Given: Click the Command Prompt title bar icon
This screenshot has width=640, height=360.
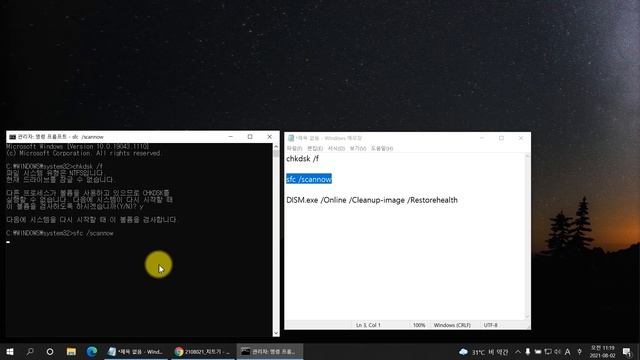Looking at the screenshot, I should point(12,137).
